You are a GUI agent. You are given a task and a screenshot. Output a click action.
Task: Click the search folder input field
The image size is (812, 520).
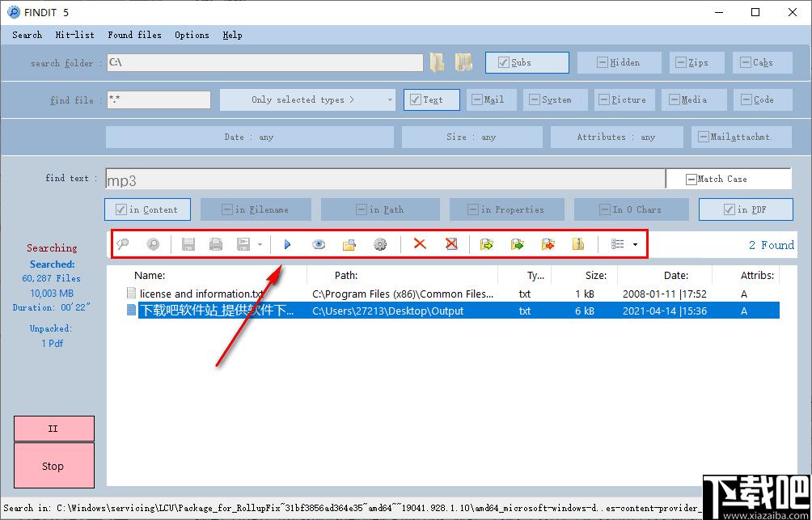(x=265, y=62)
